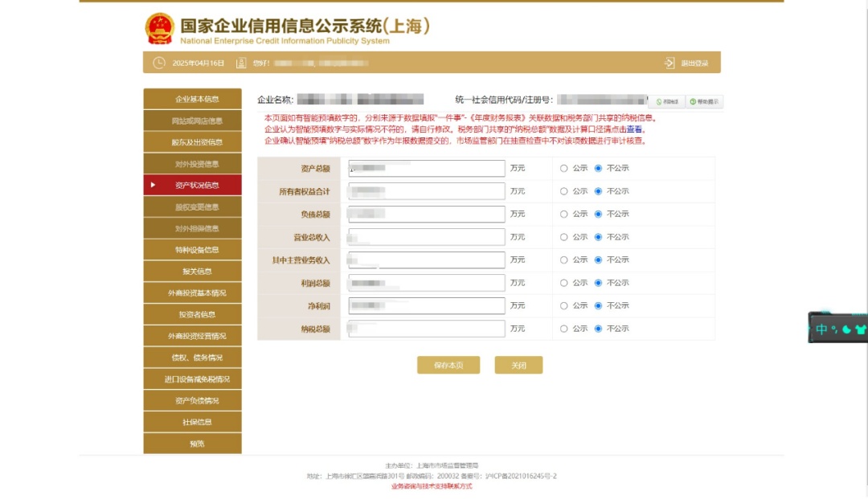Open 对外投资信息 sidebar section
This screenshot has height=499, width=868.
click(x=192, y=164)
